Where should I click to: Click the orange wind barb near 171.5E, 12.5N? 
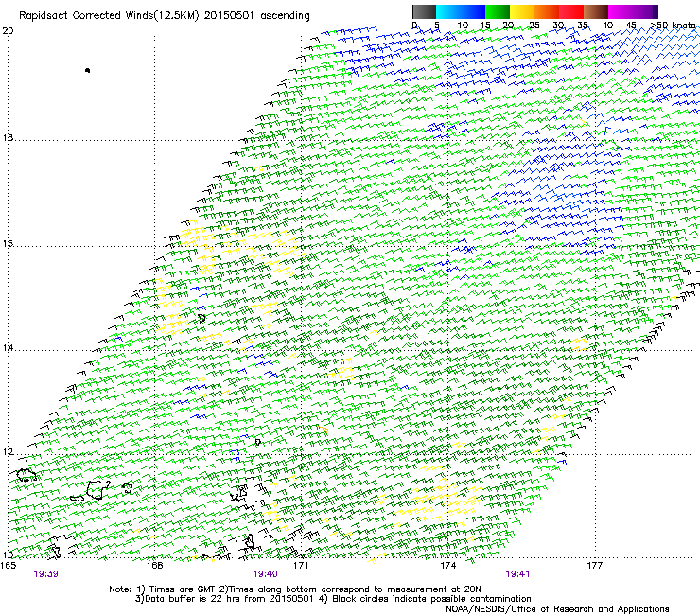[324, 430]
